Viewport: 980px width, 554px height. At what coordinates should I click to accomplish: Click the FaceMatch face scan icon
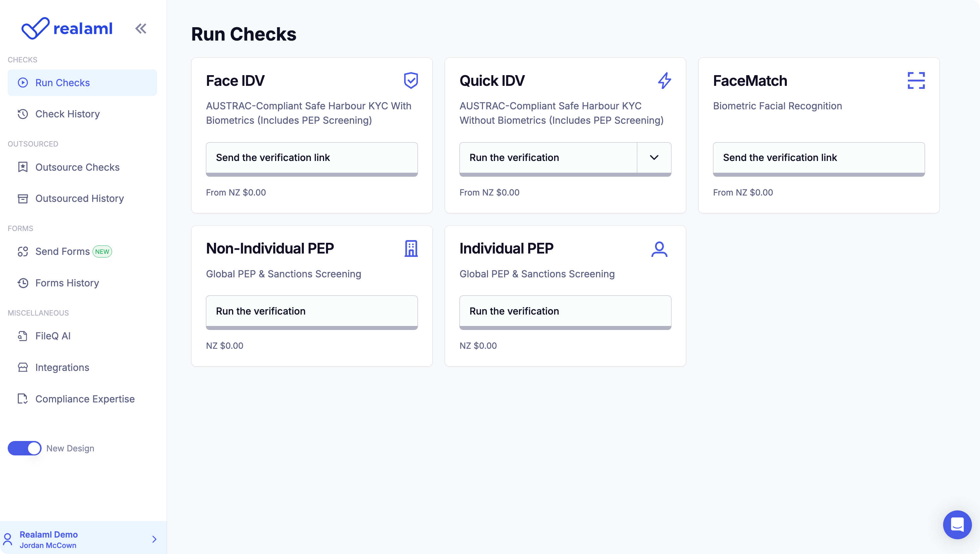click(916, 81)
